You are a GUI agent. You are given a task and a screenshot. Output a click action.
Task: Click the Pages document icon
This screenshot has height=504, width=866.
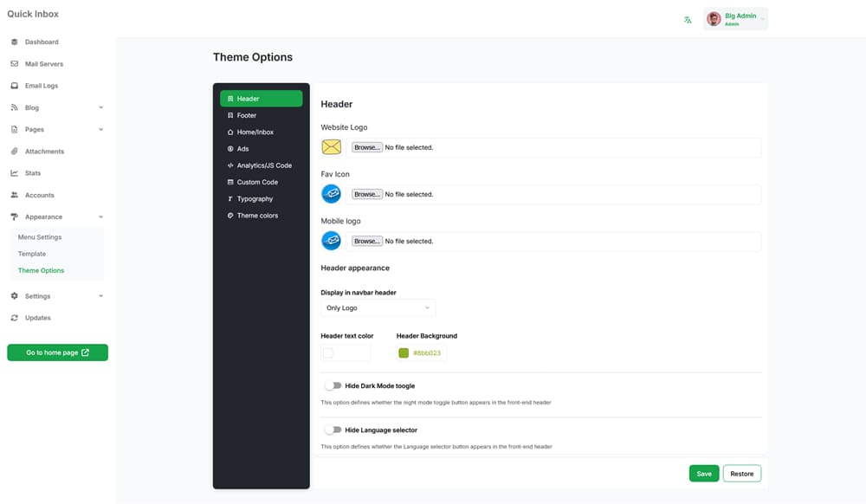point(15,129)
